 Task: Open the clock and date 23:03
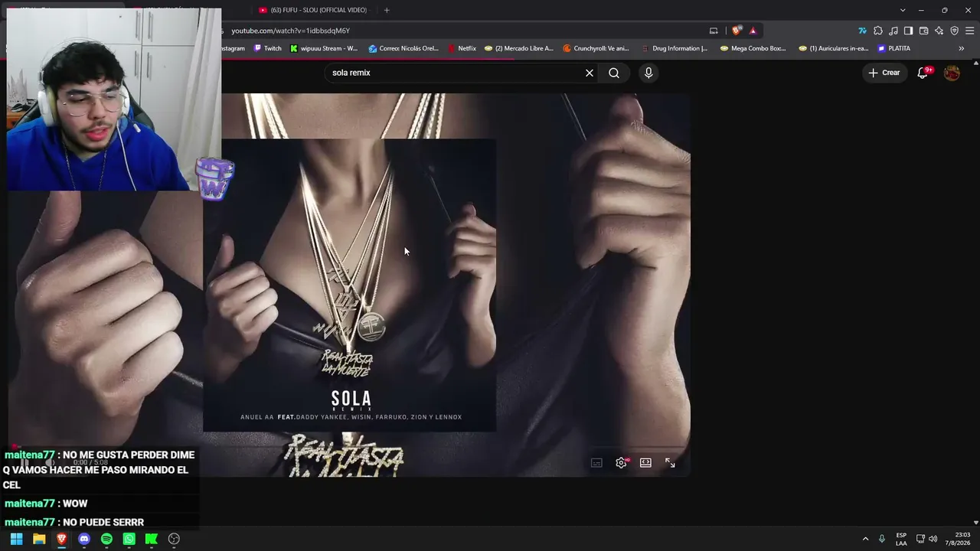pyautogui.click(x=959, y=539)
